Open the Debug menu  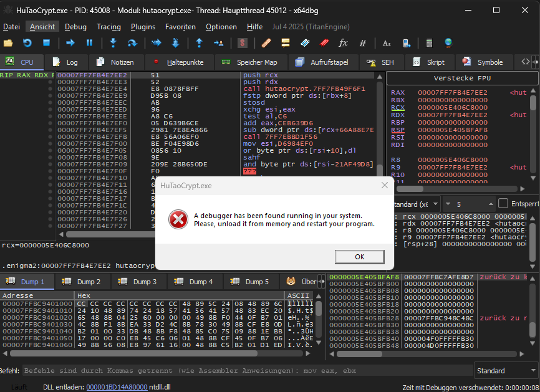(75, 27)
